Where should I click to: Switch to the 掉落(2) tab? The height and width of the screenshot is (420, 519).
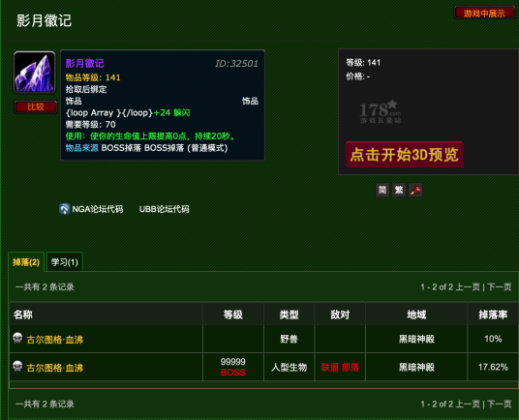pyautogui.click(x=26, y=262)
